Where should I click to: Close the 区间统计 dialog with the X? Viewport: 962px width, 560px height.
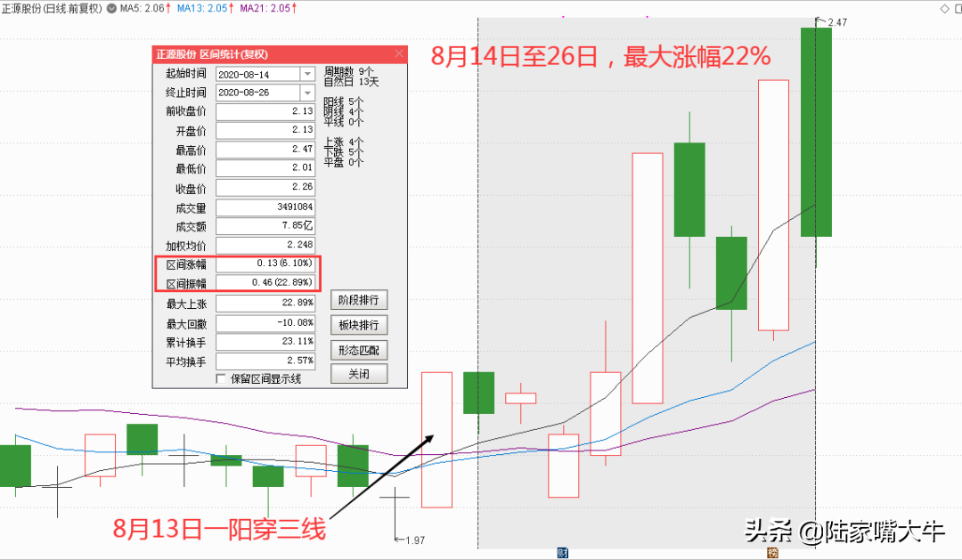pyautogui.click(x=399, y=54)
